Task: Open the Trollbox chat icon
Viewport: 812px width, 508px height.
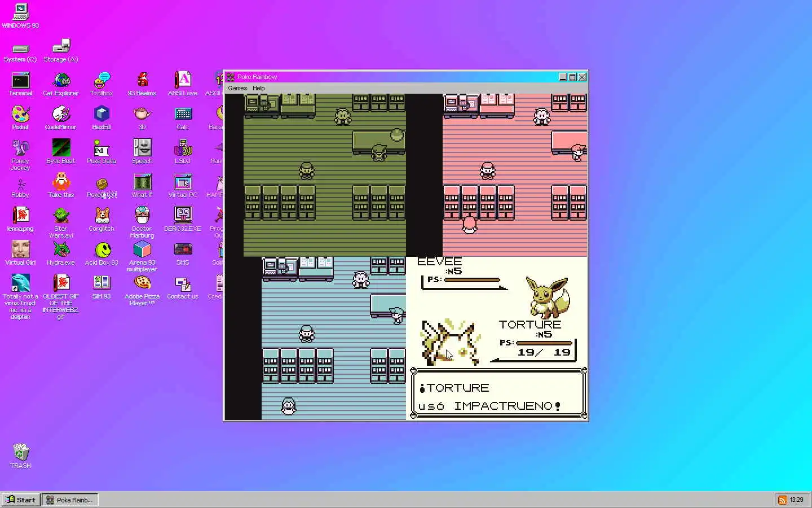Action: tap(101, 85)
